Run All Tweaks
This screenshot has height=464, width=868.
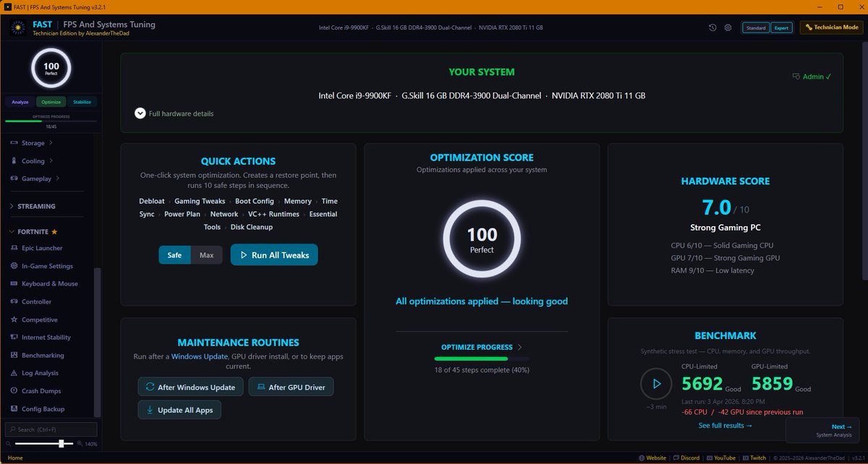tap(274, 255)
